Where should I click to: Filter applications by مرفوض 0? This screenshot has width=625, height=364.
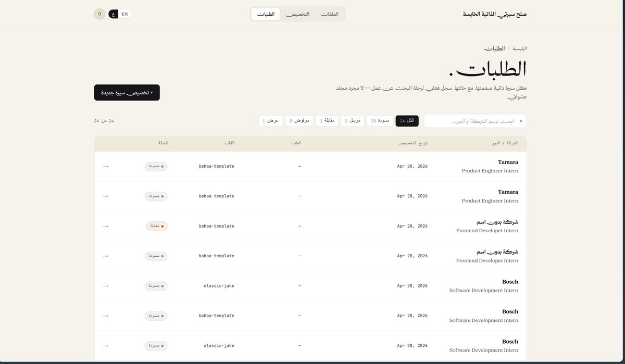point(299,121)
